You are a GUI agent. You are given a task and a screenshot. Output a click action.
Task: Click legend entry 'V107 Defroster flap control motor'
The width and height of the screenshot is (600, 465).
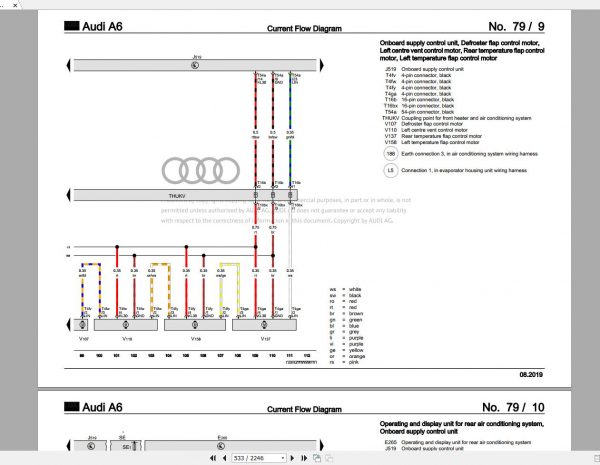coord(424,124)
